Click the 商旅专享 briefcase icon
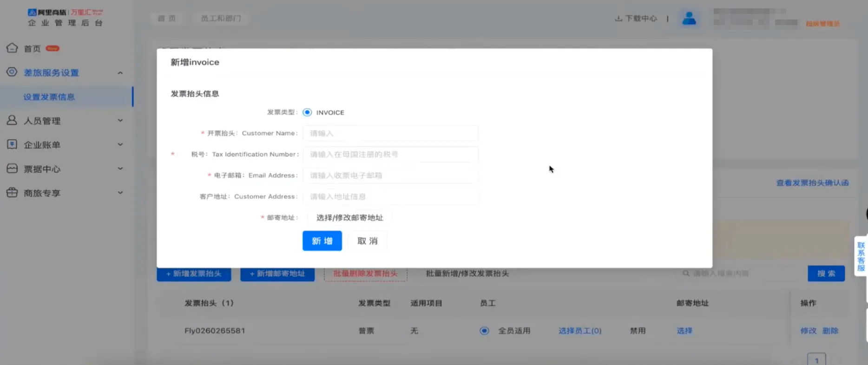The image size is (868, 365). click(x=12, y=193)
